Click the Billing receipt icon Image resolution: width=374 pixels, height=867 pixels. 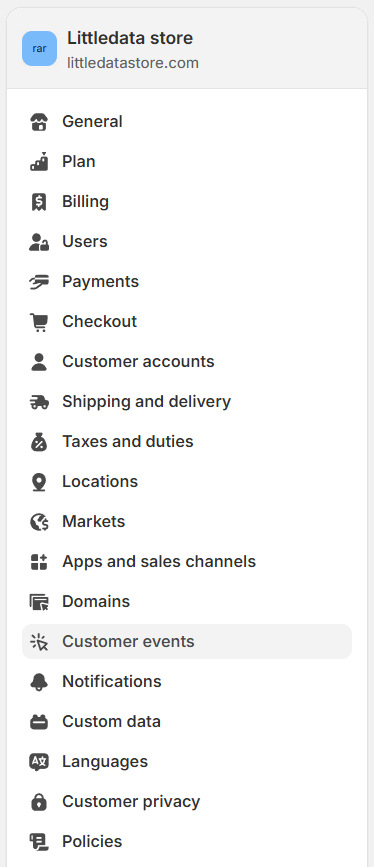(x=39, y=202)
